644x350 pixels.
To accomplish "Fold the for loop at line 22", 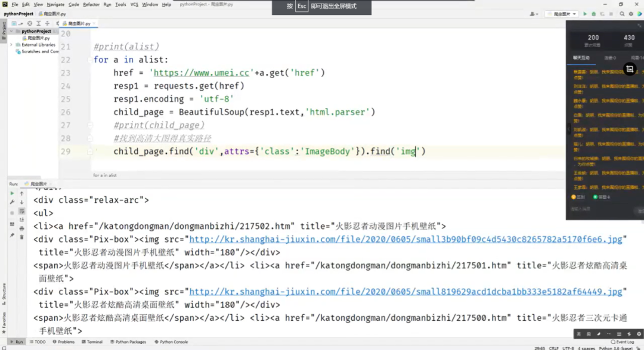I will (90, 60).
